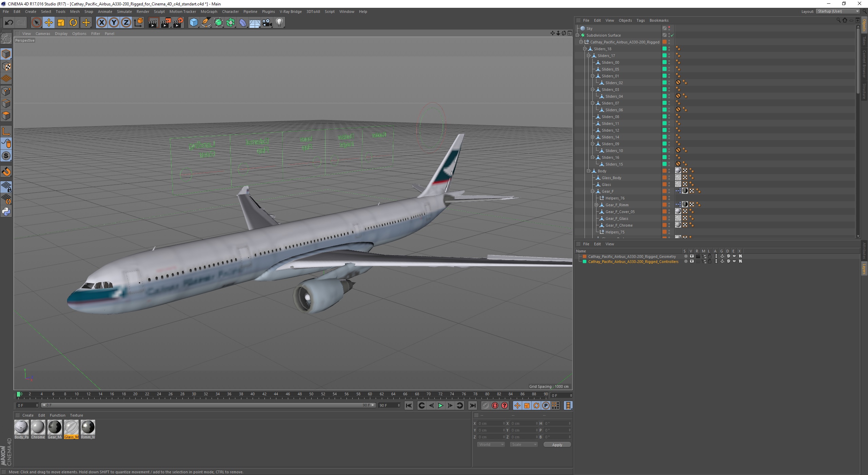Screen dimensions: 868x475
Task: Select Glass_Body object in tree
Action: click(611, 178)
